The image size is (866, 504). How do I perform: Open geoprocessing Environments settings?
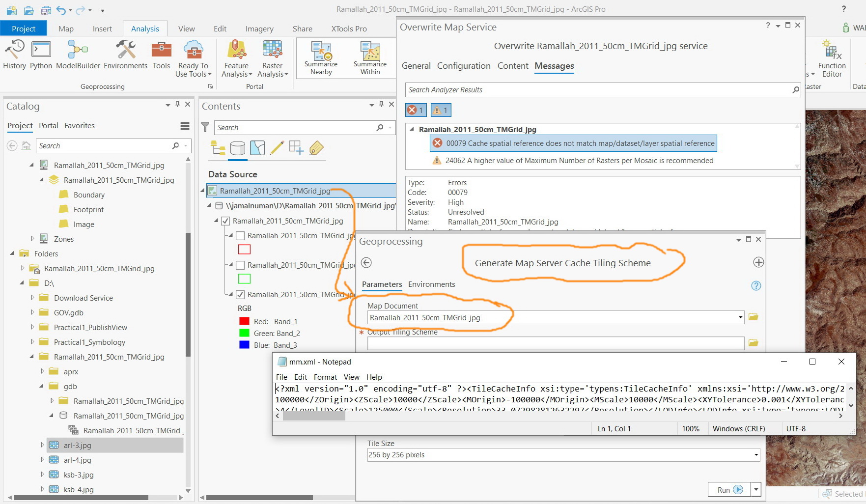click(125, 55)
